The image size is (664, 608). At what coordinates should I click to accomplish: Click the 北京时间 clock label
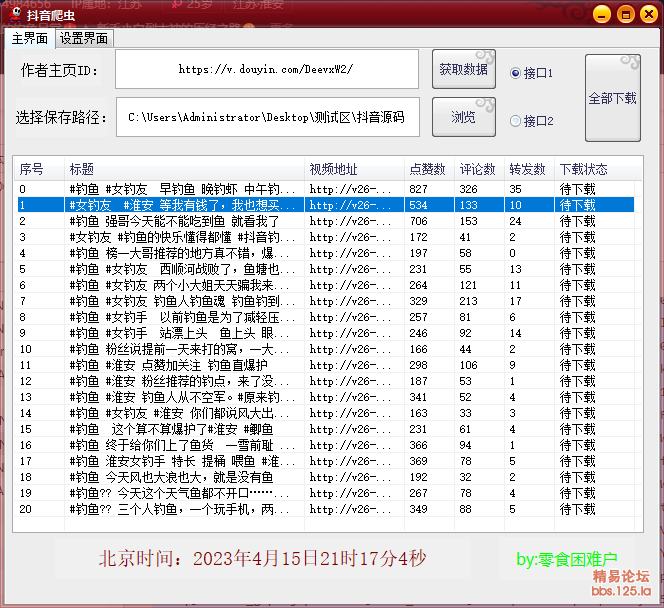pos(262,558)
